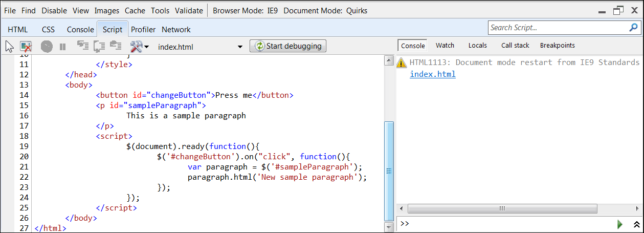Select the Breakpoints tab
This screenshot has height=233, width=644.
[x=557, y=46]
